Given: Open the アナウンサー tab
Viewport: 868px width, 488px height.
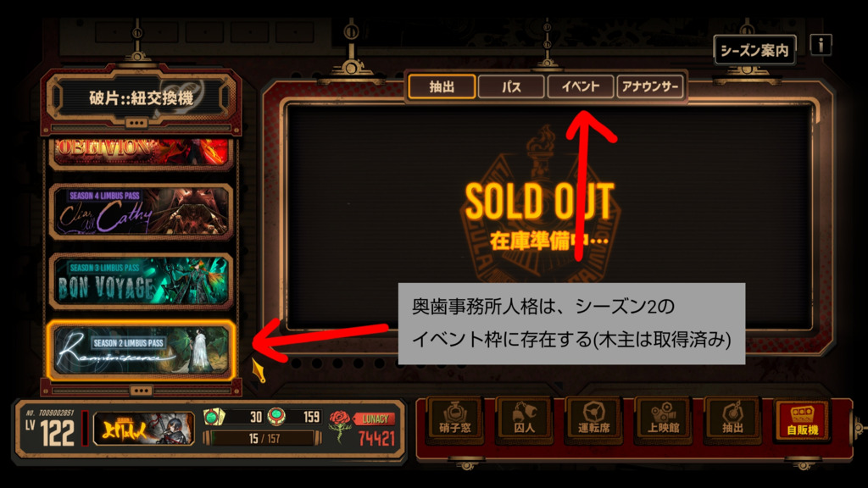Looking at the screenshot, I should (x=649, y=87).
